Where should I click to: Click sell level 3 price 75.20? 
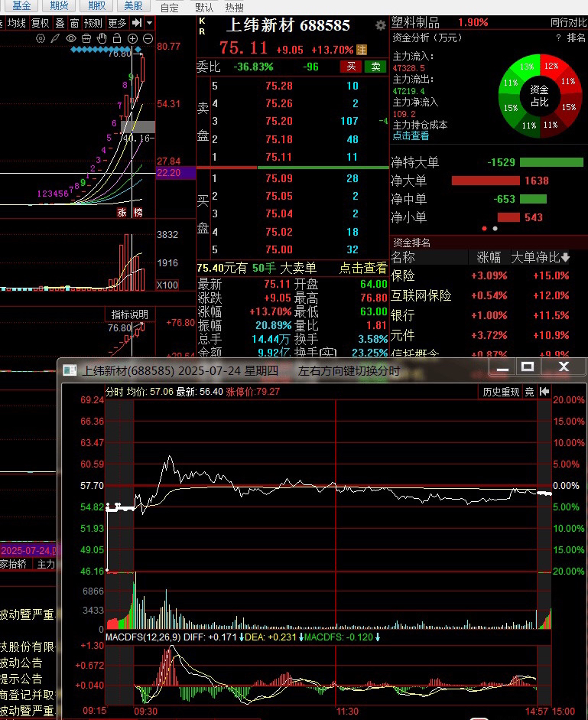(278, 121)
